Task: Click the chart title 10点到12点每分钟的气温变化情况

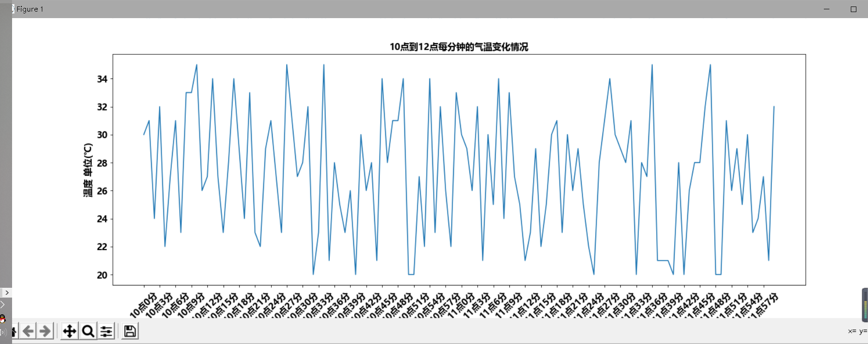Action: pos(459,47)
